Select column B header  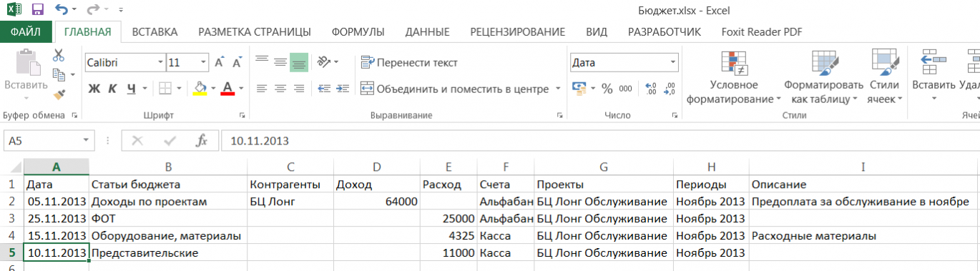[x=168, y=167]
